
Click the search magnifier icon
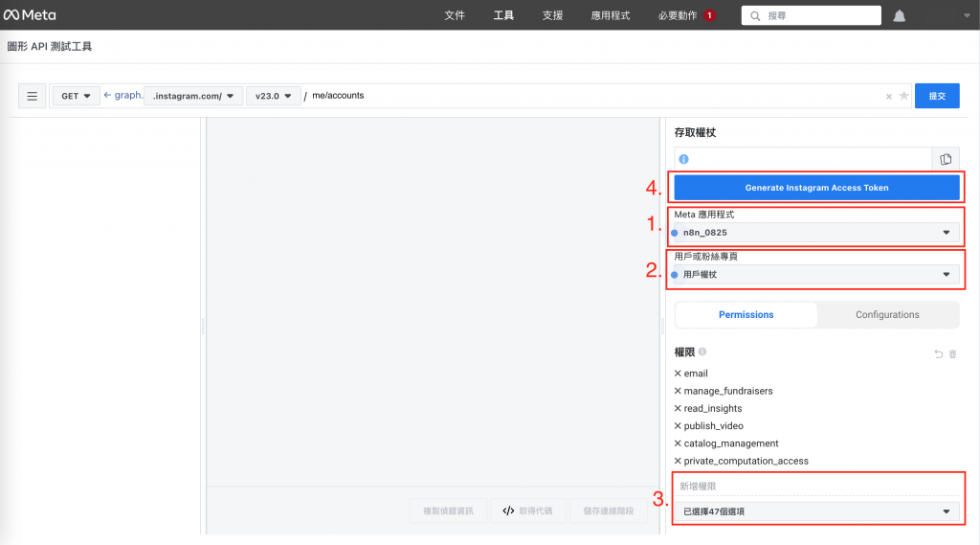[755, 15]
